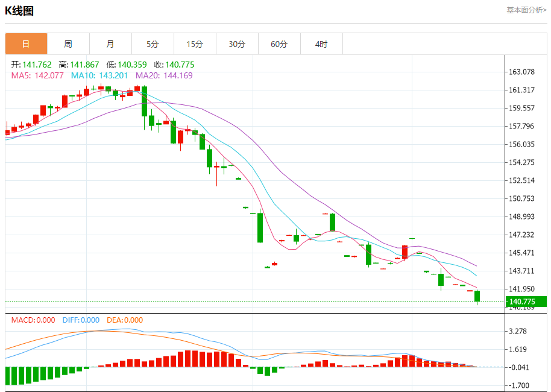Viewport: 551px width, 392px height.
Task: Click the 开: 141.762 open value
Action: coord(31,65)
